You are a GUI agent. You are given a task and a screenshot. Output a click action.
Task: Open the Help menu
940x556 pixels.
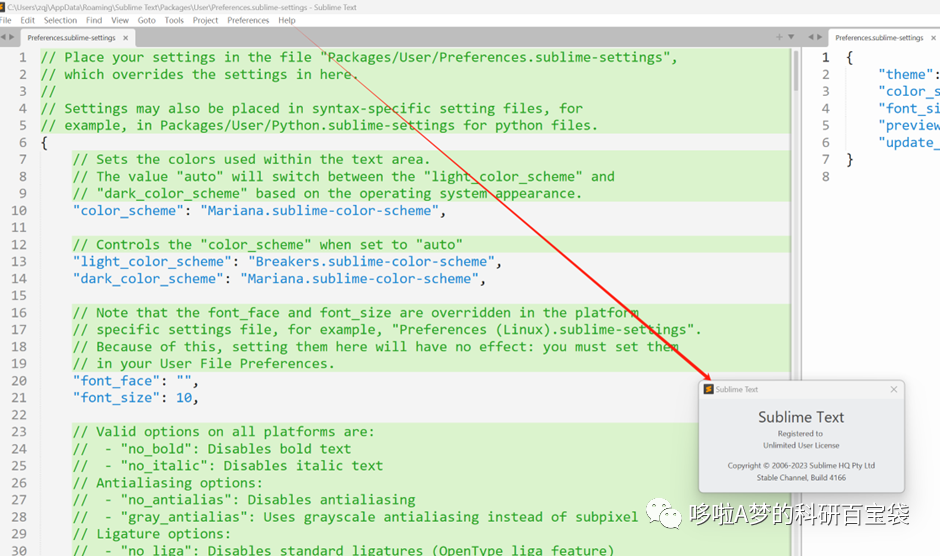(x=287, y=20)
